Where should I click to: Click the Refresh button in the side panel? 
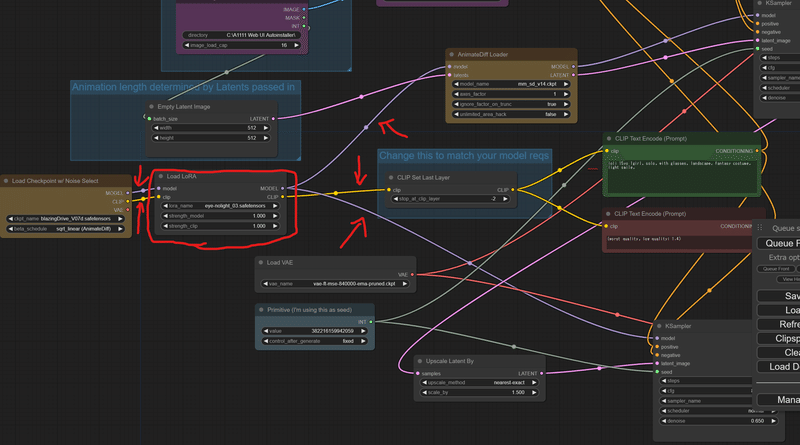pyautogui.click(x=779, y=325)
